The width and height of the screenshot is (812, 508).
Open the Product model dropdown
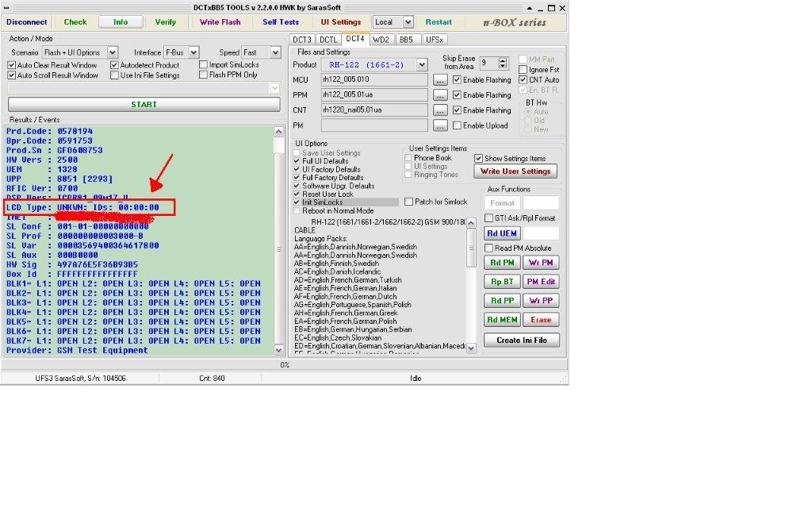[x=422, y=65]
